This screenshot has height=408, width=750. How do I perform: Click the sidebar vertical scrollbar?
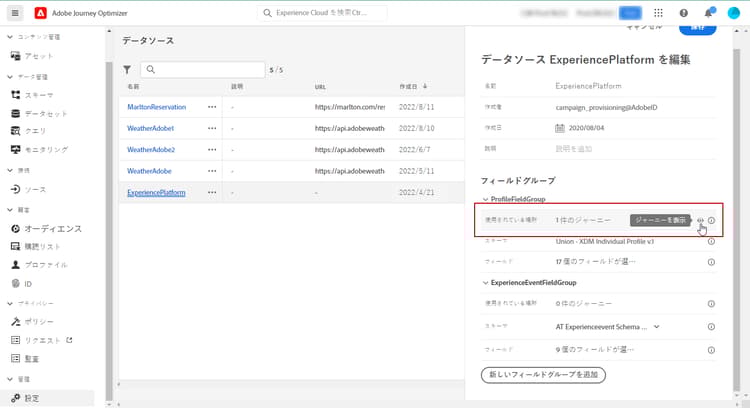[109, 230]
